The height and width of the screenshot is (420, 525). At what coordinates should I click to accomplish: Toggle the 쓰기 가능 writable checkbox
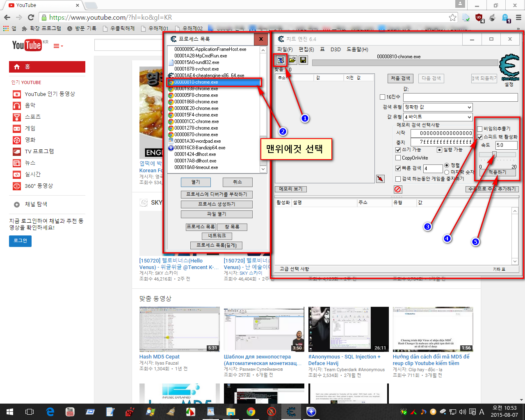(x=398, y=150)
